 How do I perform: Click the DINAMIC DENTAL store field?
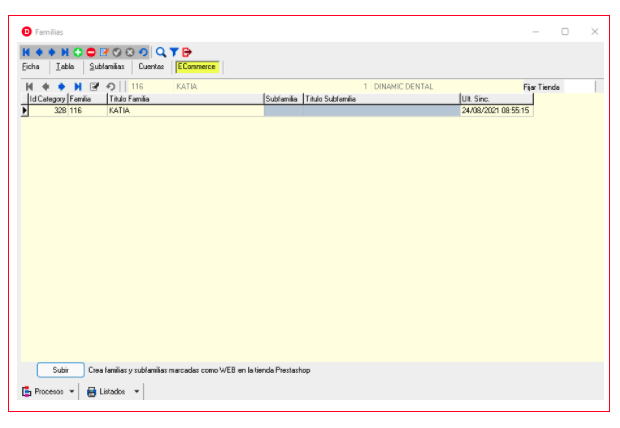coord(447,87)
